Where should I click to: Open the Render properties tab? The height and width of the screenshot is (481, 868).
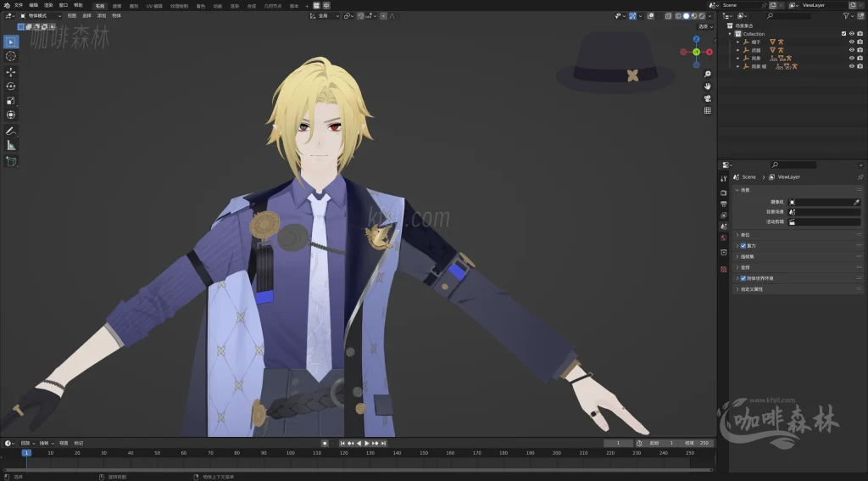pos(724,193)
